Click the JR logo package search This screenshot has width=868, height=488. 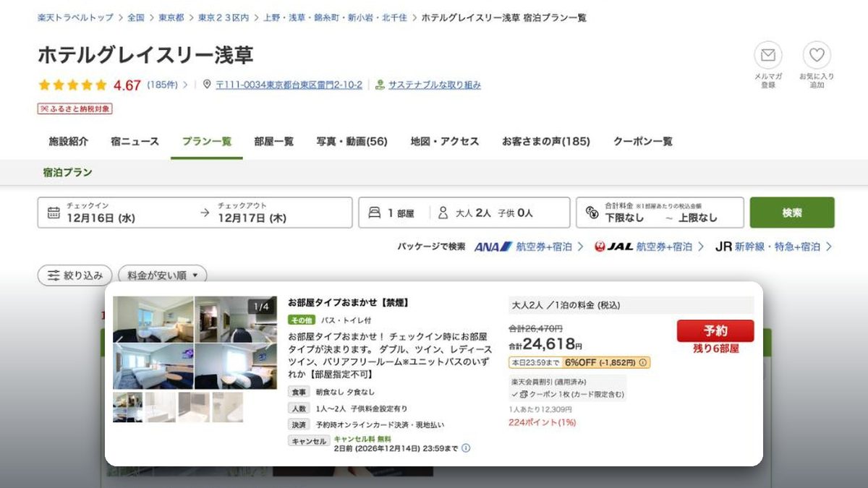coord(723,247)
